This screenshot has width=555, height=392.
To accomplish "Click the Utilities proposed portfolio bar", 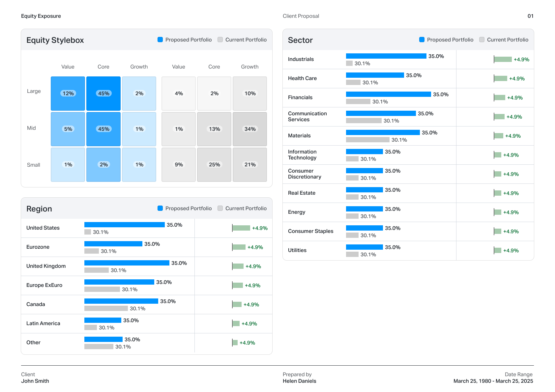I will coord(364,247).
